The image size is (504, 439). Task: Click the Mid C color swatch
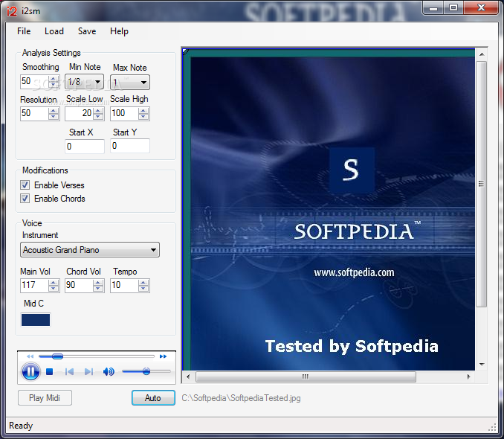click(36, 320)
